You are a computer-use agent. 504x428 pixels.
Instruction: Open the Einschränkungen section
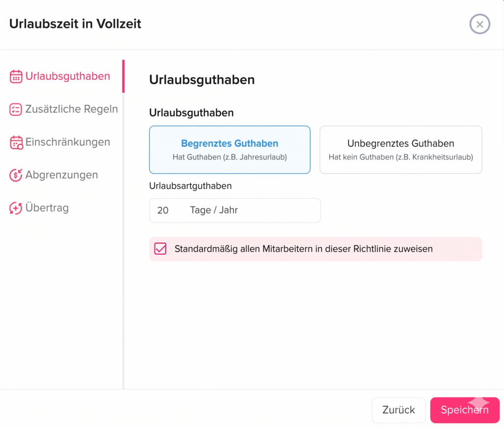pos(67,142)
